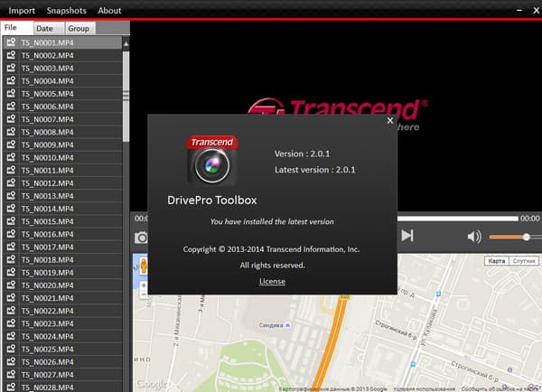The width and height of the screenshot is (542, 392).
Task: Click the DrivePro Toolbox camera logo
Action: pos(212,160)
